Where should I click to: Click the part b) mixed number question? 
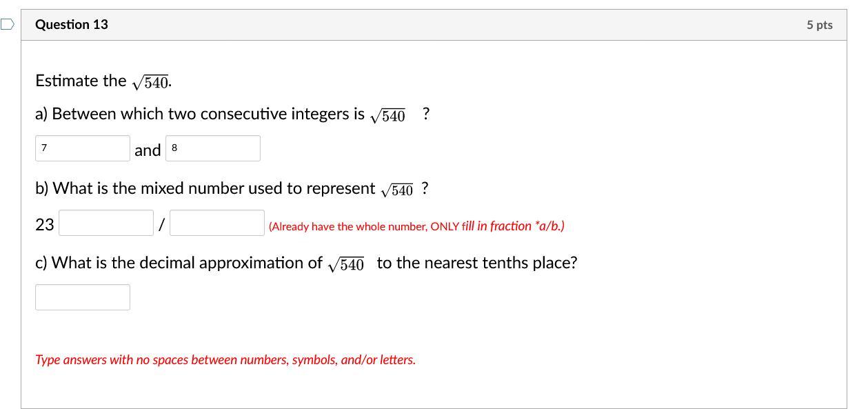(x=232, y=189)
